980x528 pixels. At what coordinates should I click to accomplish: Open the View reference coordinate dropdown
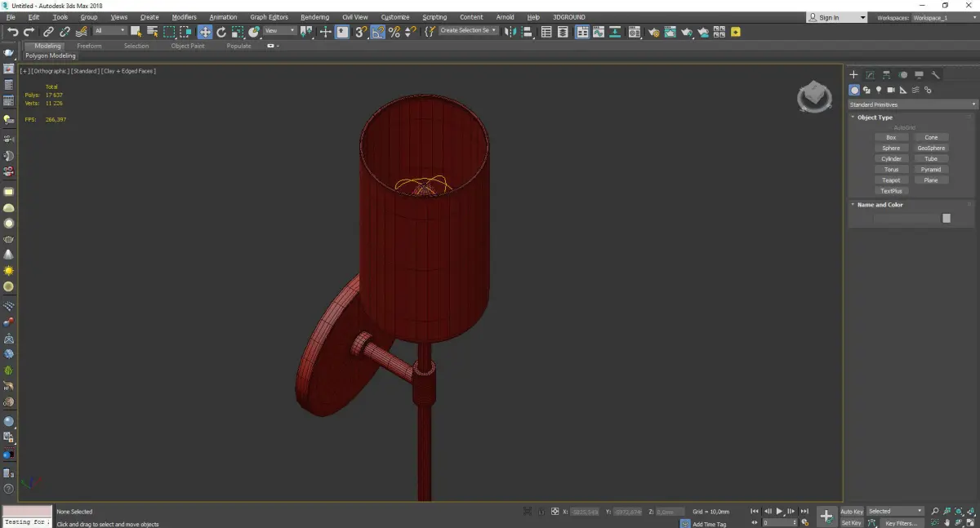(x=279, y=31)
